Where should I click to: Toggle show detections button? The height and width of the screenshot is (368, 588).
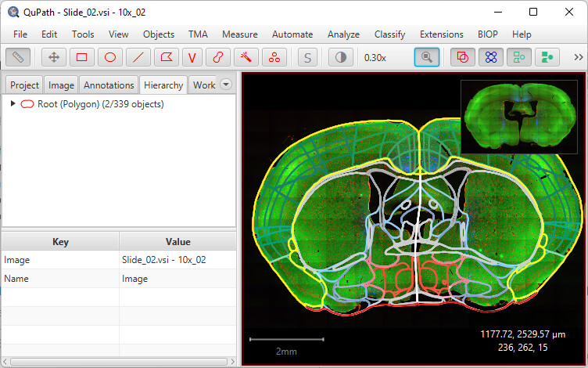tap(519, 57)
